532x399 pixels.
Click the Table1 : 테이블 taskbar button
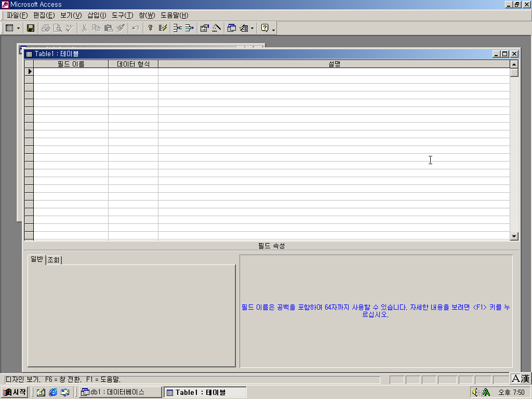coord(205,392)
